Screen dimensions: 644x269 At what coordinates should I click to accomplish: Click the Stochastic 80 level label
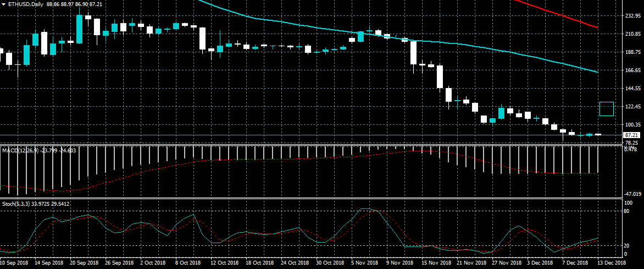coord(625,211)
